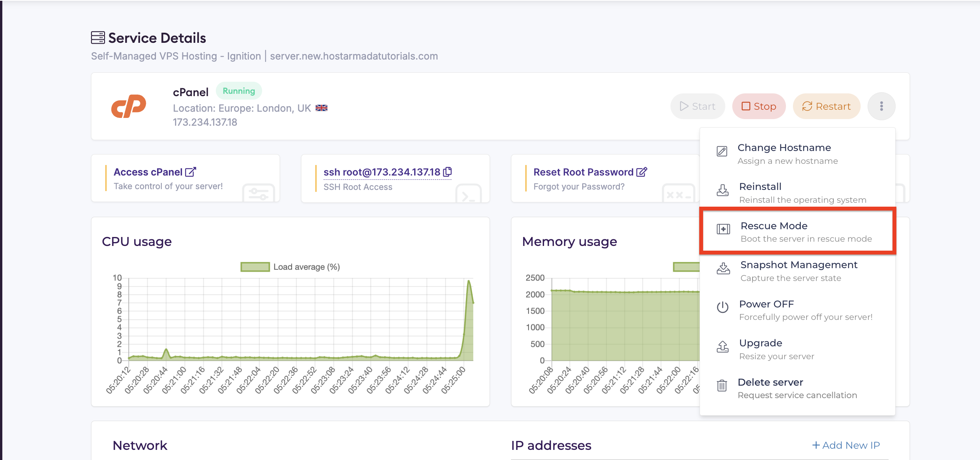Click the Change Hostname pencil icon
The image size is (980, 460).
pos(722,151)
